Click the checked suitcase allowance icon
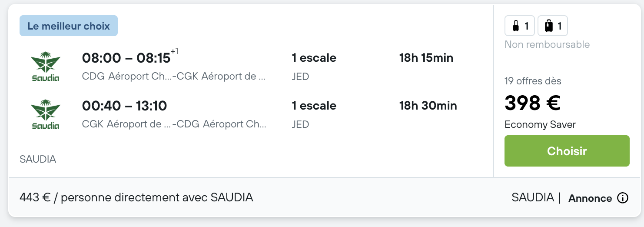 tap(553, 26)
